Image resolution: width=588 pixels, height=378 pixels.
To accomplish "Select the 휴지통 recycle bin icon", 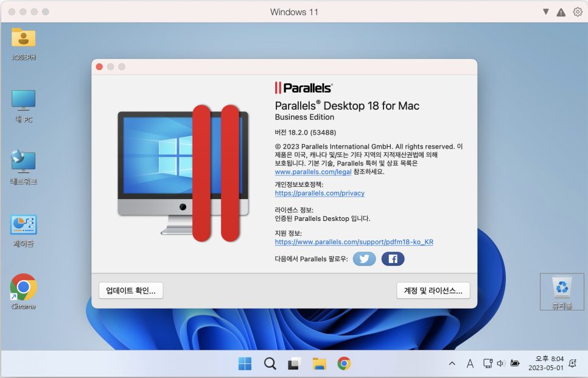I will pyautogui.click(x=562, y=292).
